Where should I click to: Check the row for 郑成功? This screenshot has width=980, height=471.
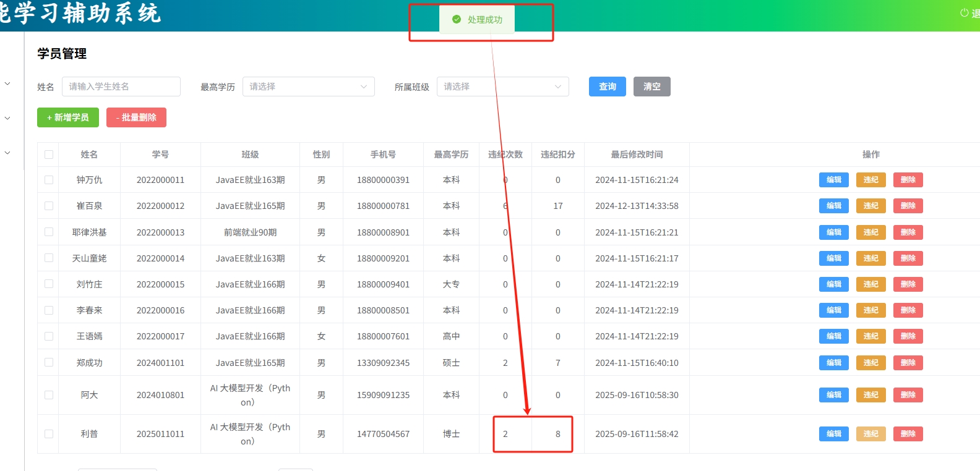point(49,362)
